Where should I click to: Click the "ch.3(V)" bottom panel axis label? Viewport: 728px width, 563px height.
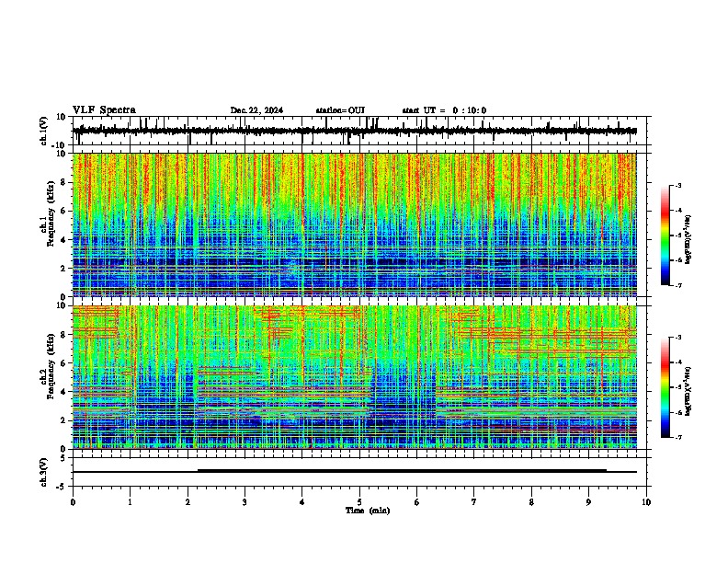pos(44,472)
